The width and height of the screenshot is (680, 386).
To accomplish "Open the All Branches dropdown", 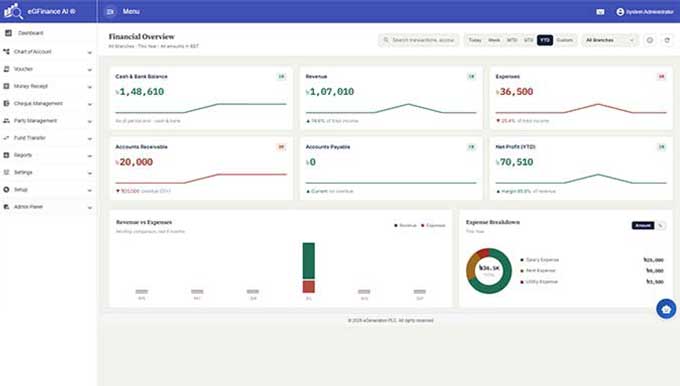I will pos(610,40).
